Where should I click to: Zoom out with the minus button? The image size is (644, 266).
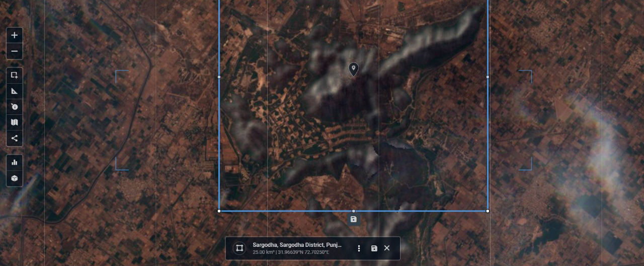[x=14, y=51]
